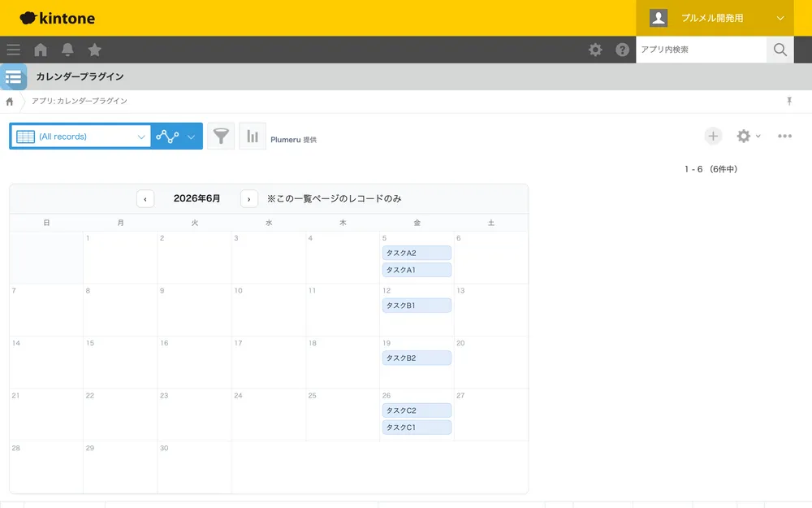Click the table view icon in view selector

click(x=25, y=137)
